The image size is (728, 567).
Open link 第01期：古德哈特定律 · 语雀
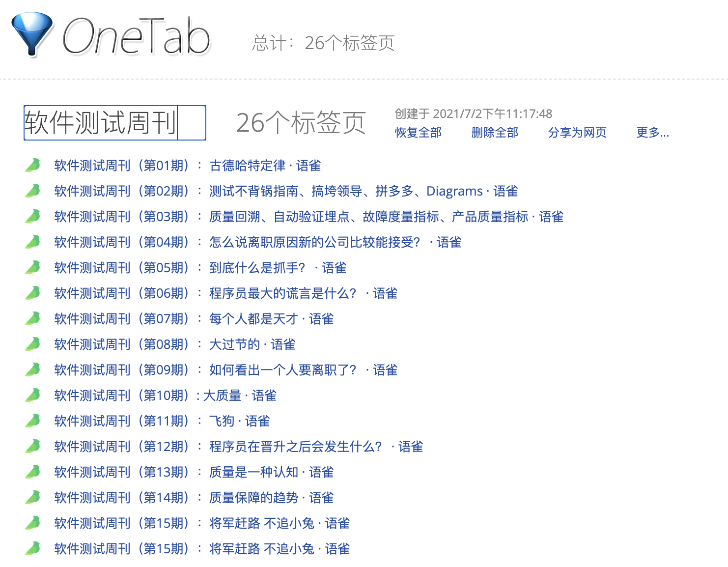pos(188,166)
